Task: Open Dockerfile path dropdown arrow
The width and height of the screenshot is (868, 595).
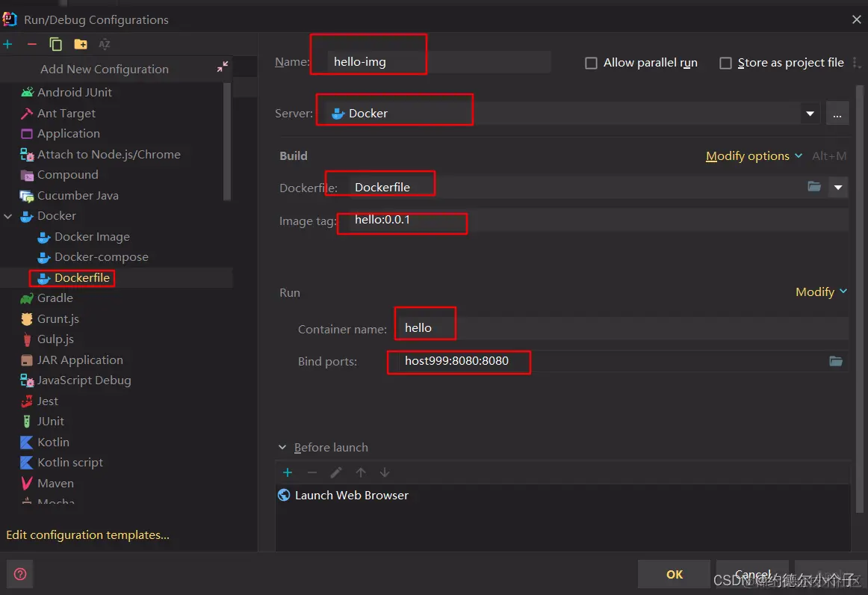Action: pos(838,188)
